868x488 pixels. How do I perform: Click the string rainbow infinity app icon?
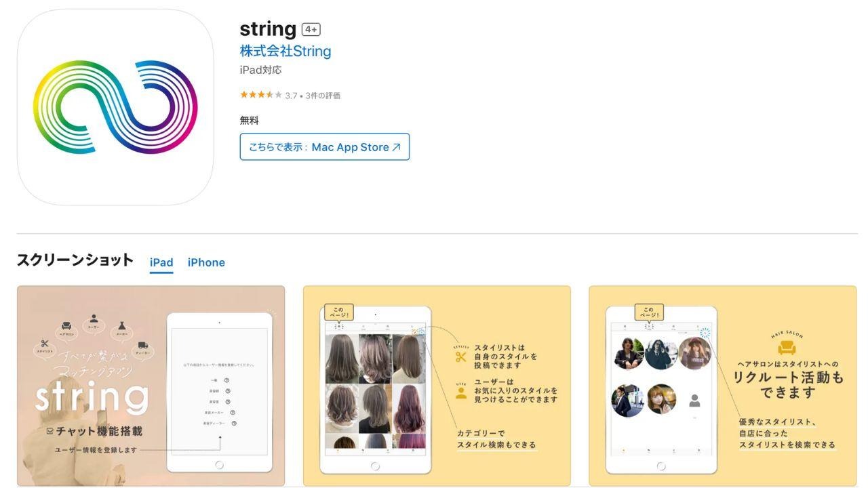pyautogui.click(x=115, y=108)
